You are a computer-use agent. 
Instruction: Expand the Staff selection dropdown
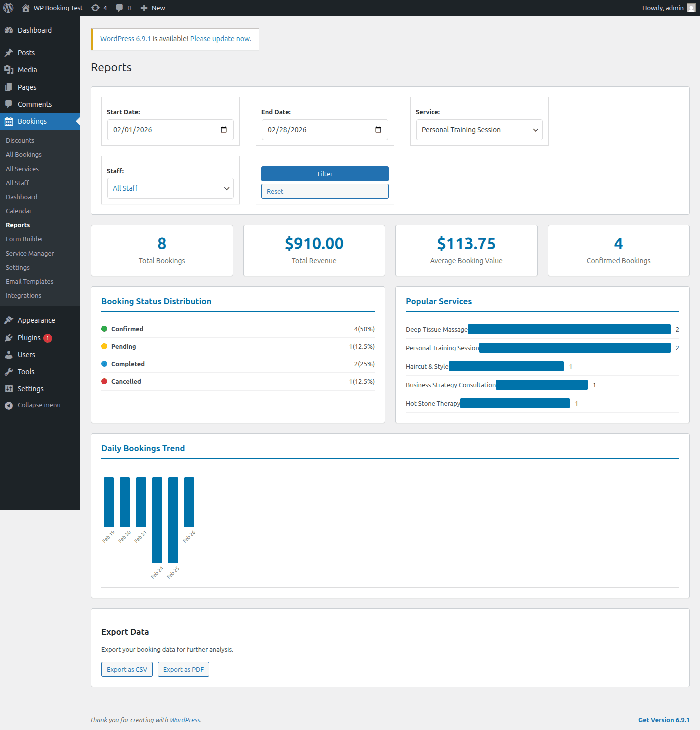[x=170, y=188]
